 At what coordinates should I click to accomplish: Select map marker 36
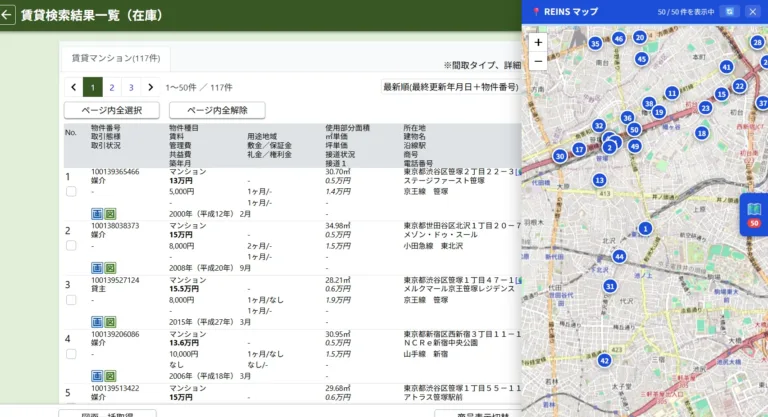(x=627, y=118)
